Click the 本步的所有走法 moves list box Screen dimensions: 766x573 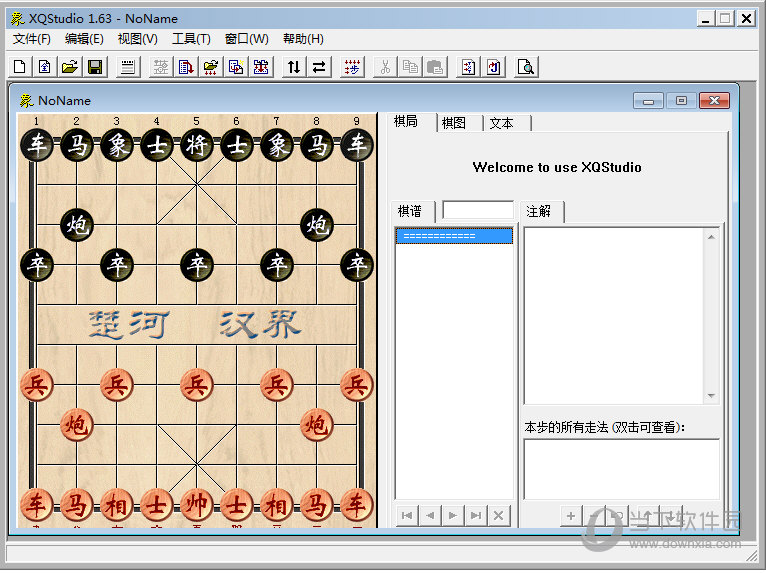point(621,469)
